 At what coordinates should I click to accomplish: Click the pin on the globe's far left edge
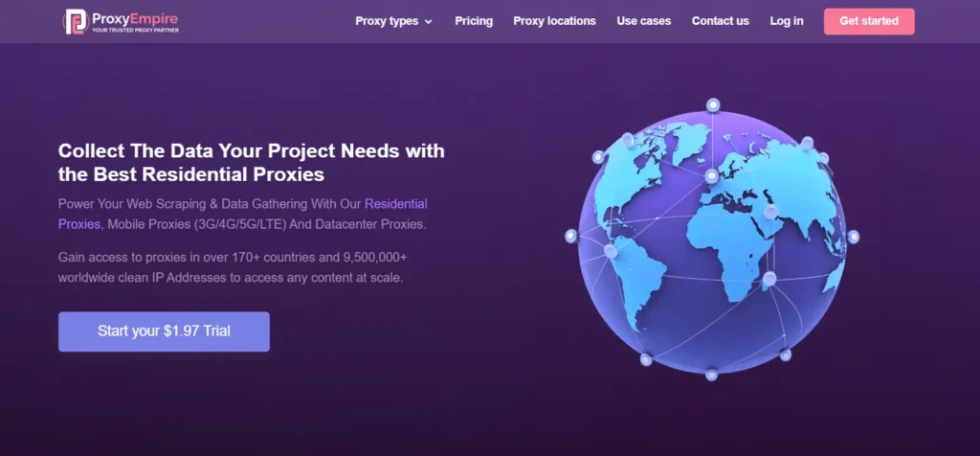pos(571,235)
